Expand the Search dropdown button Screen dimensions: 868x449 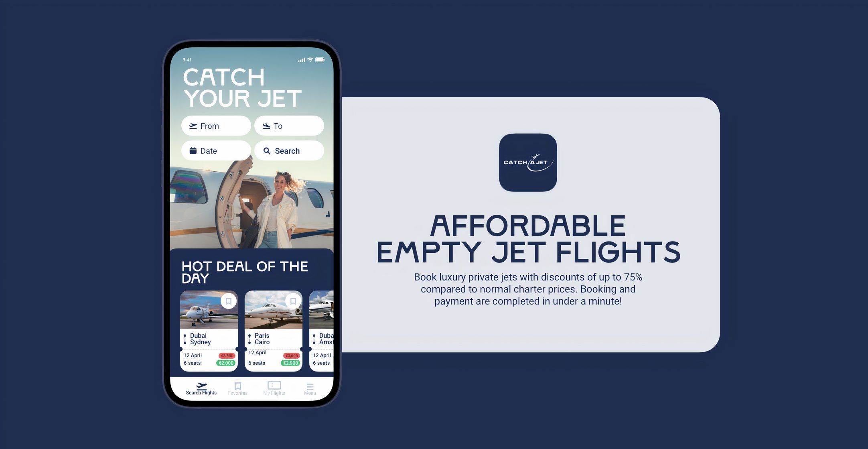coord(289,150)
